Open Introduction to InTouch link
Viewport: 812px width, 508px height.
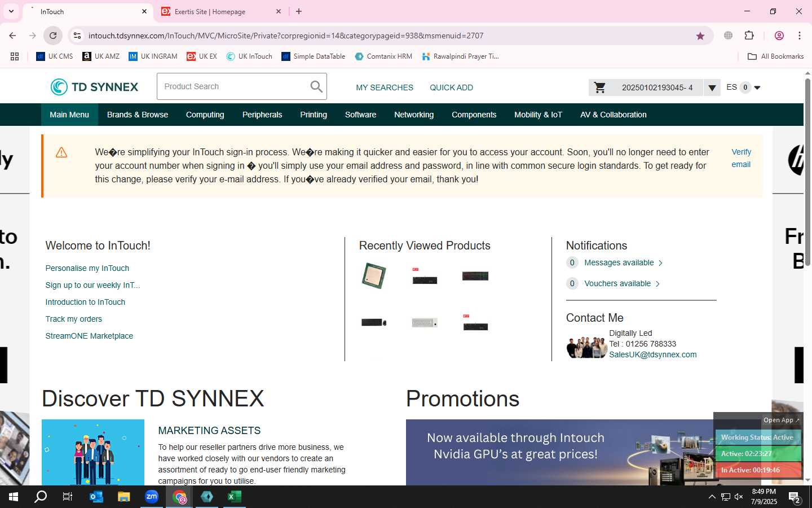pos(85,302)
